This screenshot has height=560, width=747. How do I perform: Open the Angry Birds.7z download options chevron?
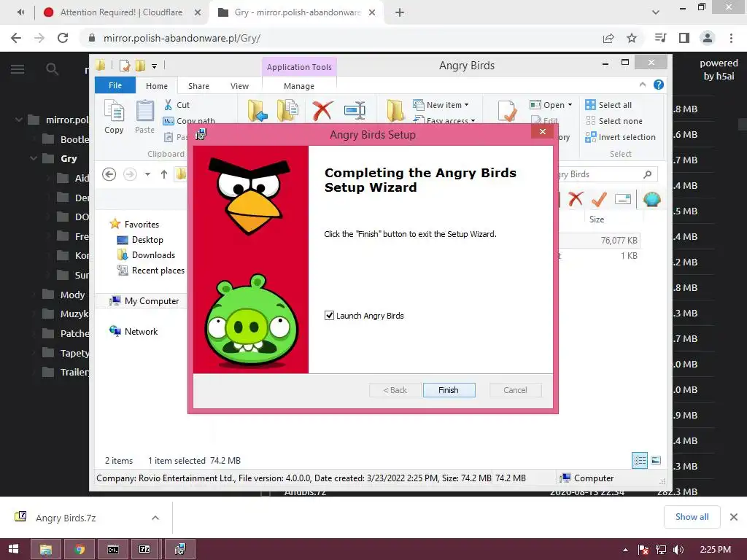click(155, 518)
